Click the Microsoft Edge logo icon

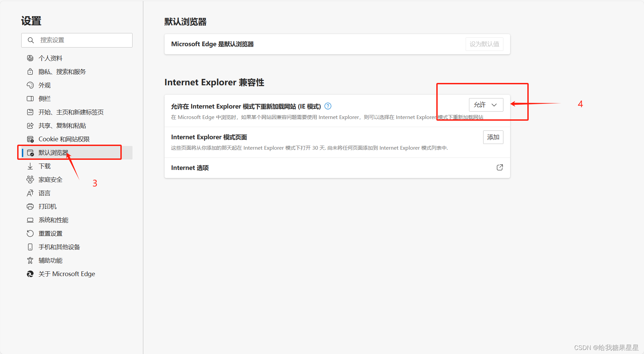click(x=30, y=274)
